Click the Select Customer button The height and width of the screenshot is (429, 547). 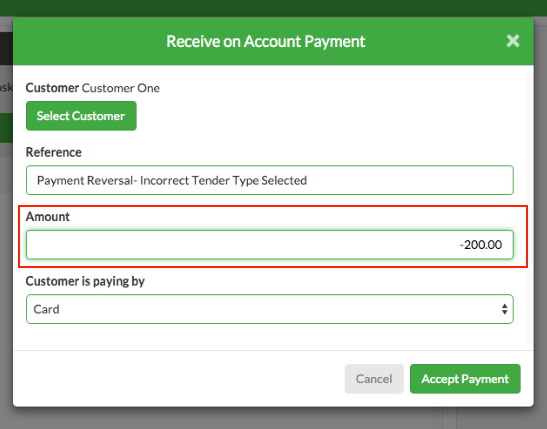point(81,116)
